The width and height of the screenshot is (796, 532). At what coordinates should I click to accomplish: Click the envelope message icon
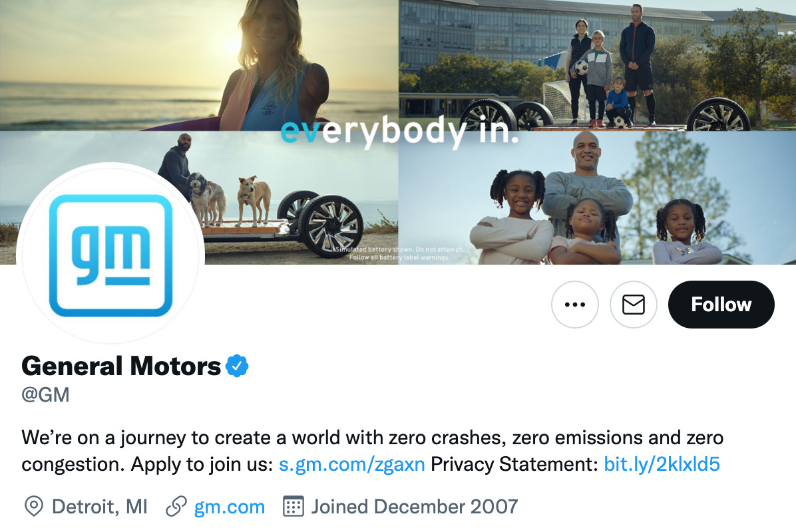pos(633,305)
